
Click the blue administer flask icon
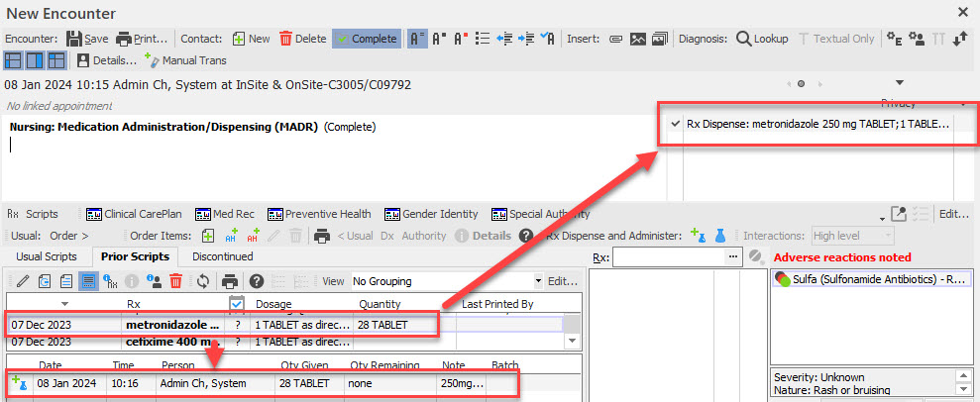(720, 236)
